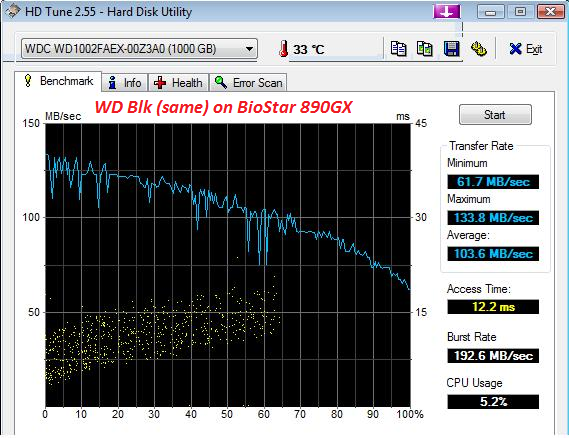569x438 pixels.
Task: Click the Minimum 61.7 MB/sec value field
Action: point(493,181)
